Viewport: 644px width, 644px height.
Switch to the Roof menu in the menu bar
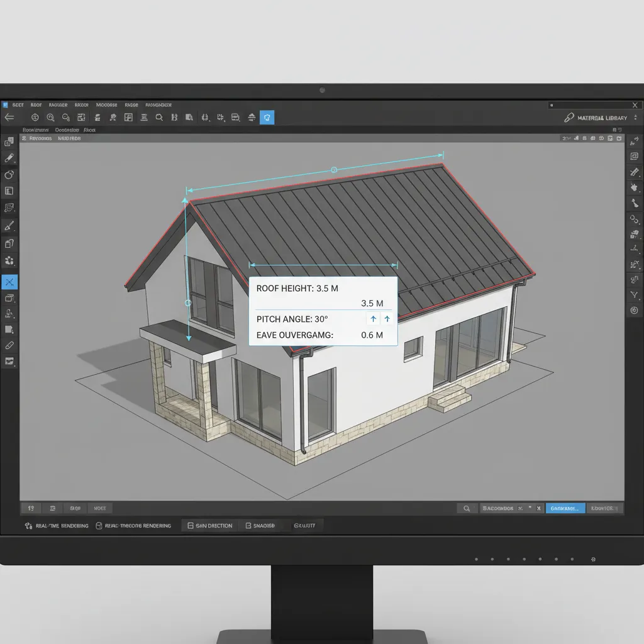pos(36,104)
